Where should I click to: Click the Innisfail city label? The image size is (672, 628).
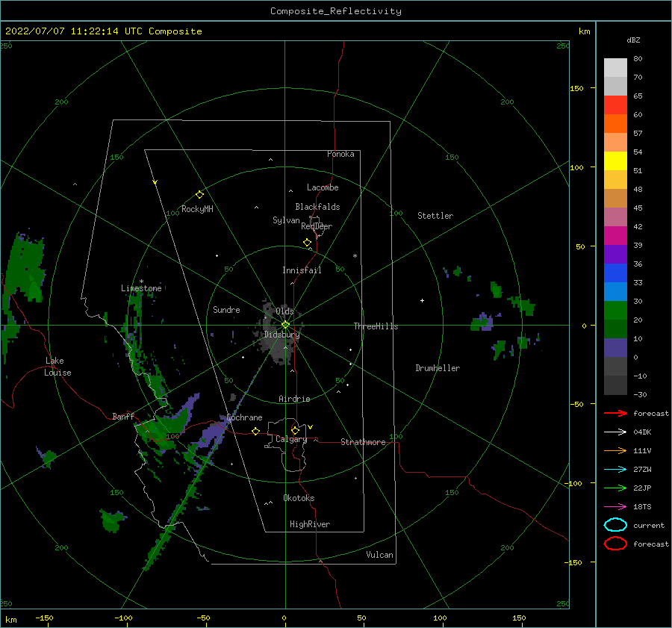pos(302,270)
